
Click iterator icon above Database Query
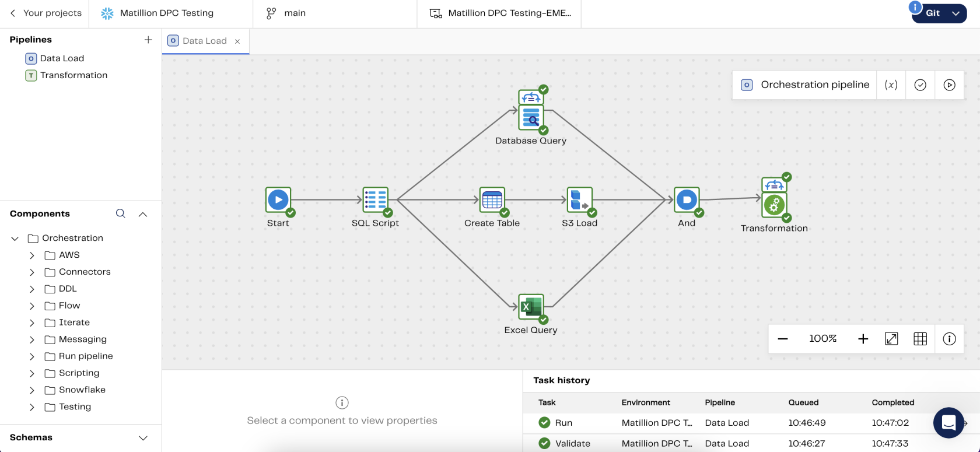tap(531, 97)
